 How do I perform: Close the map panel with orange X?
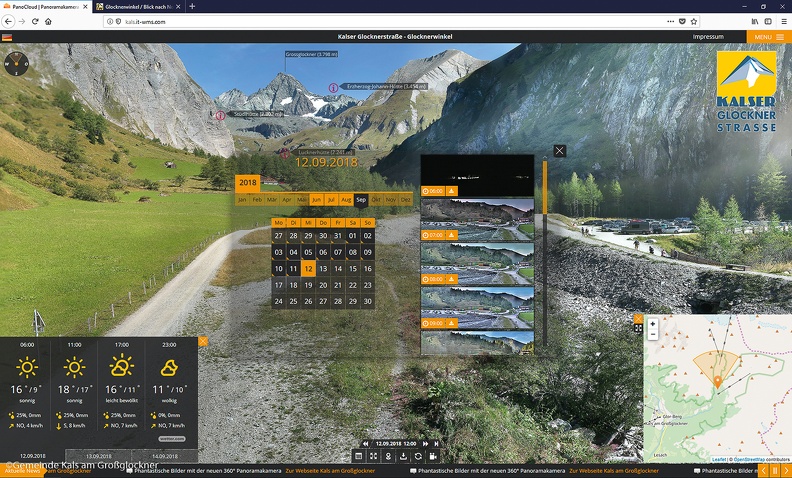(x=638, y=318)
